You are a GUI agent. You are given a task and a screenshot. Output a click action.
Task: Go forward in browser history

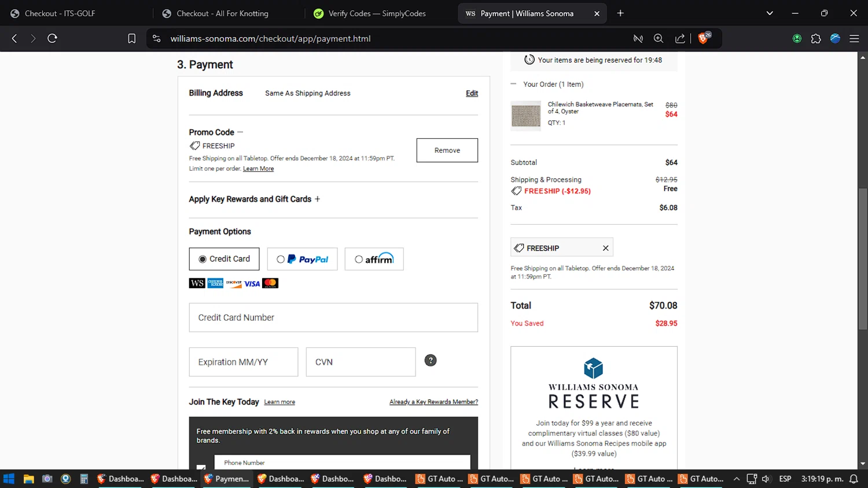pos(33,38)
